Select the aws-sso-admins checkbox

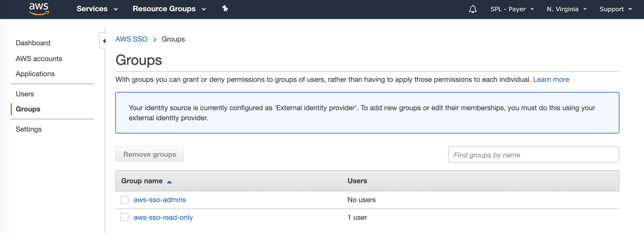pos(124,200)
